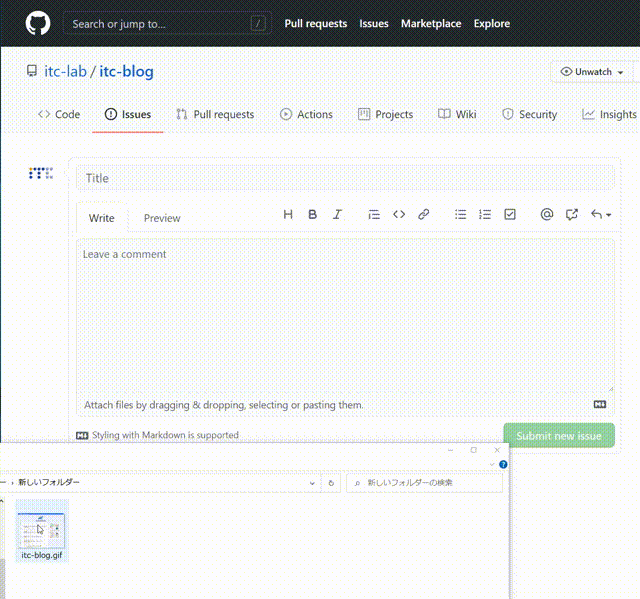Insert heading with the H icon

[288, 214]
